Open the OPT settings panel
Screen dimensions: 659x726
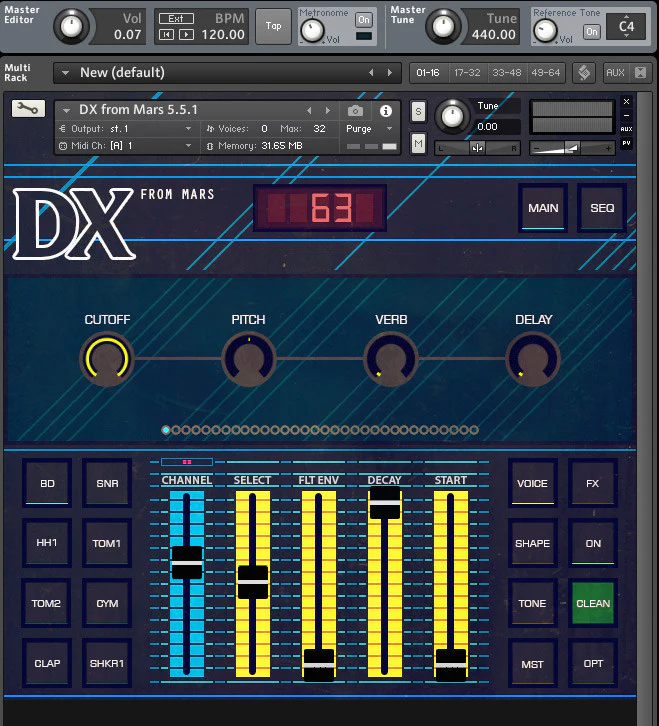pos(593,663)
